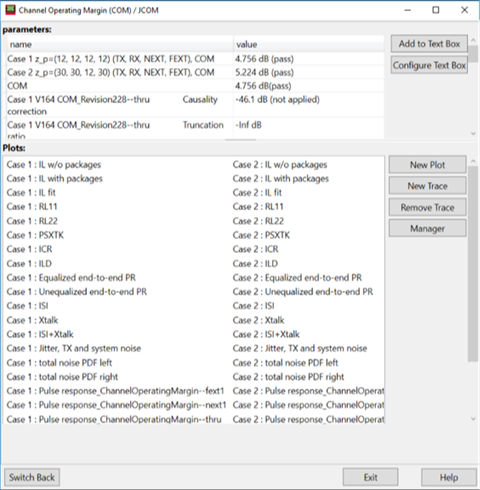Image resolution: width=480 pixels, height=490 pixels.
Task: Select Case 1 : IL fit plot
Action: coord(31,193)
